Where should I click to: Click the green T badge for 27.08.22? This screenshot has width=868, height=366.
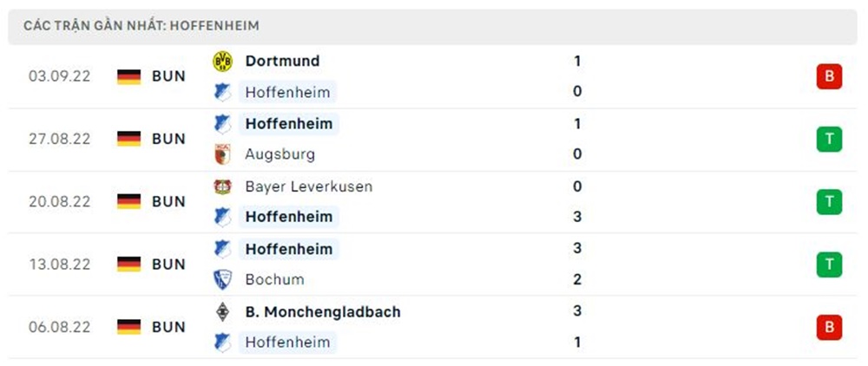click(x=829, y=139)
